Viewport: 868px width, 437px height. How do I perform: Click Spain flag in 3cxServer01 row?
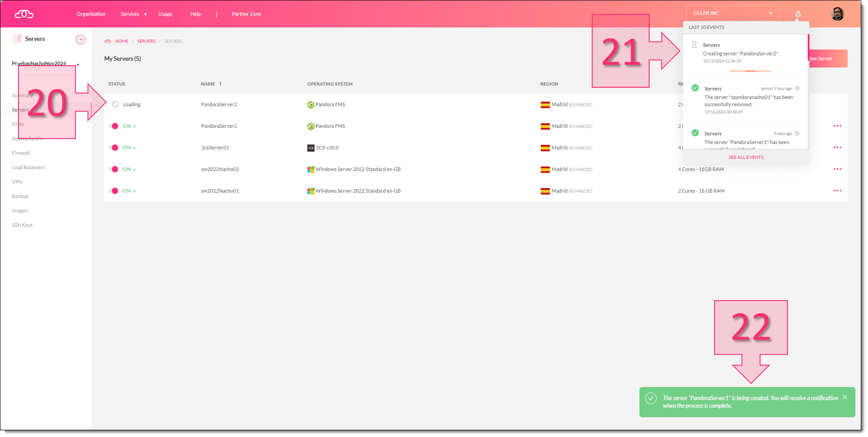pos(545,148)
